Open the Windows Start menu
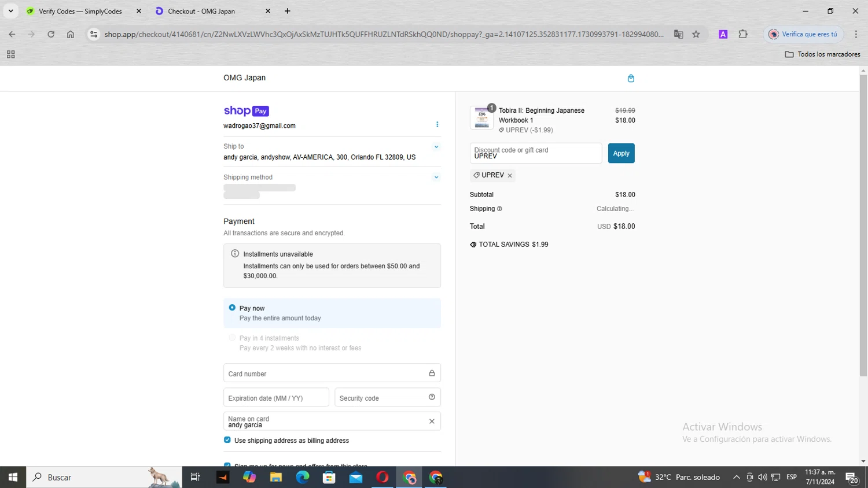The width and height of the screenshot is (868, 488). (13, 477)
